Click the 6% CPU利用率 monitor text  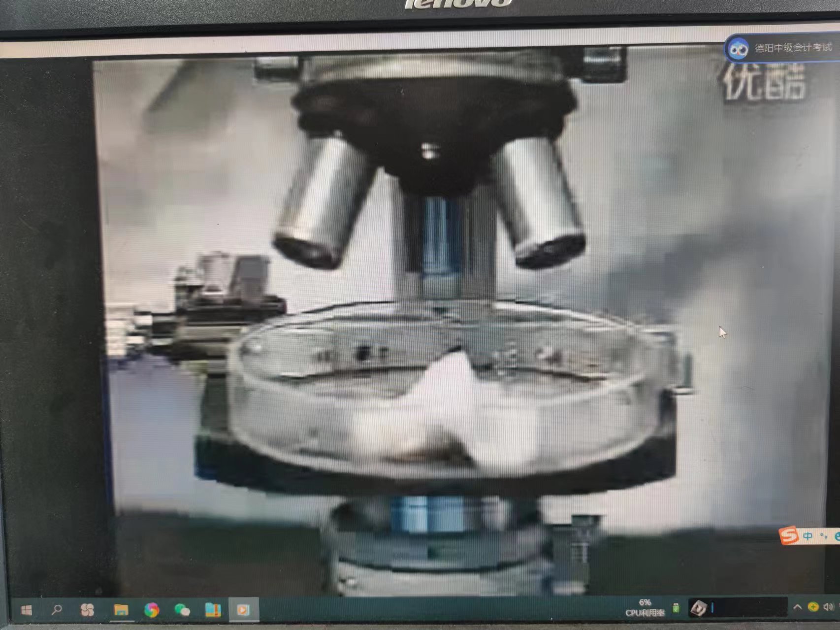click(x=645, y=608)
